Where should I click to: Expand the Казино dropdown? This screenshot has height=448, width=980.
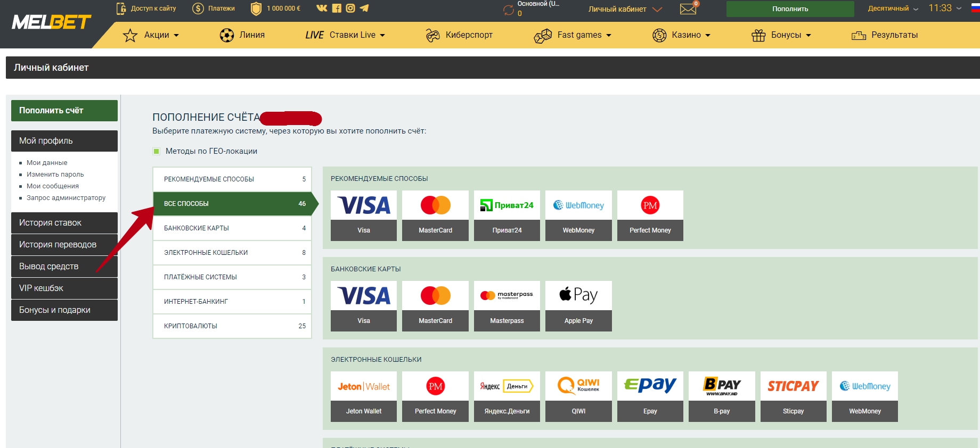[x=682, y=35]
